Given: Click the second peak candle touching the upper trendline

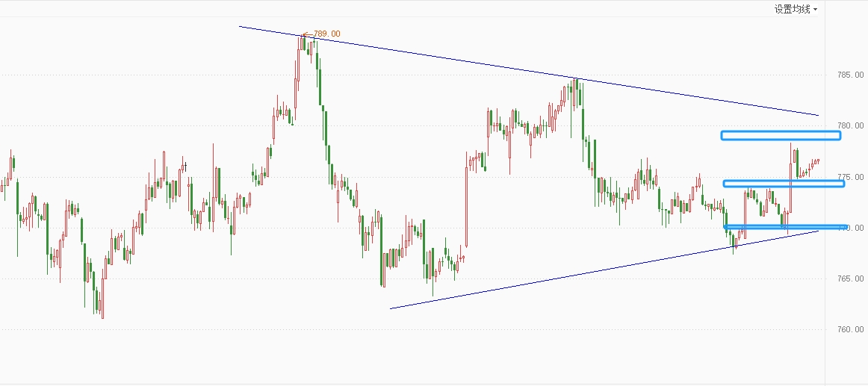Looking at the screenshot, I should tap(575, 88).
